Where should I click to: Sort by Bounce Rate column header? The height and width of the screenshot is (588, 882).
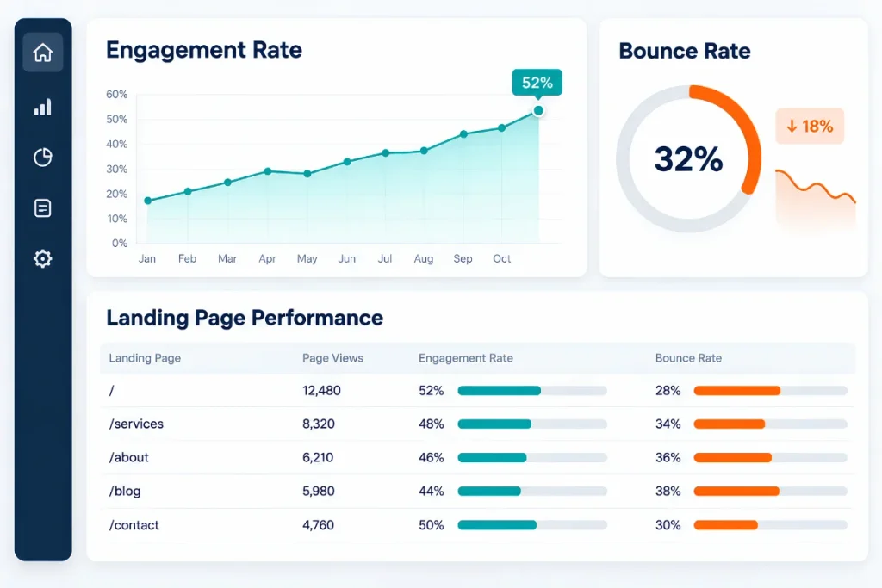(x=688, y=358)
